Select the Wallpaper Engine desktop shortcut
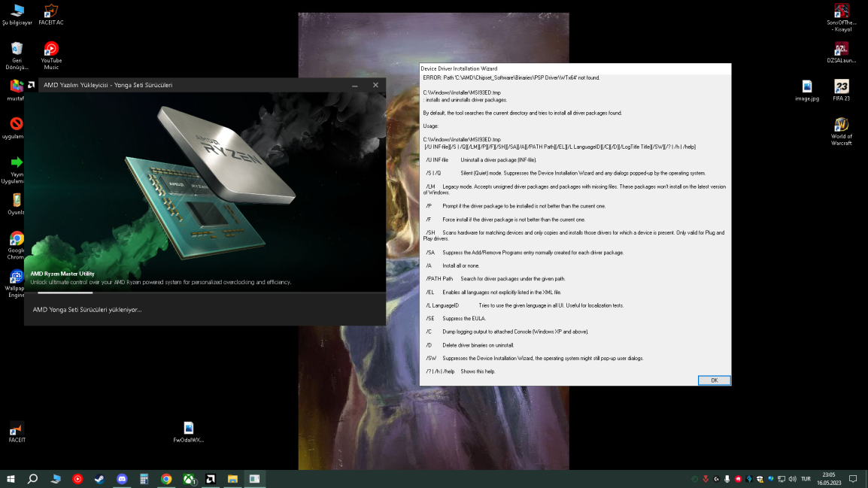 tap(16, 283)
